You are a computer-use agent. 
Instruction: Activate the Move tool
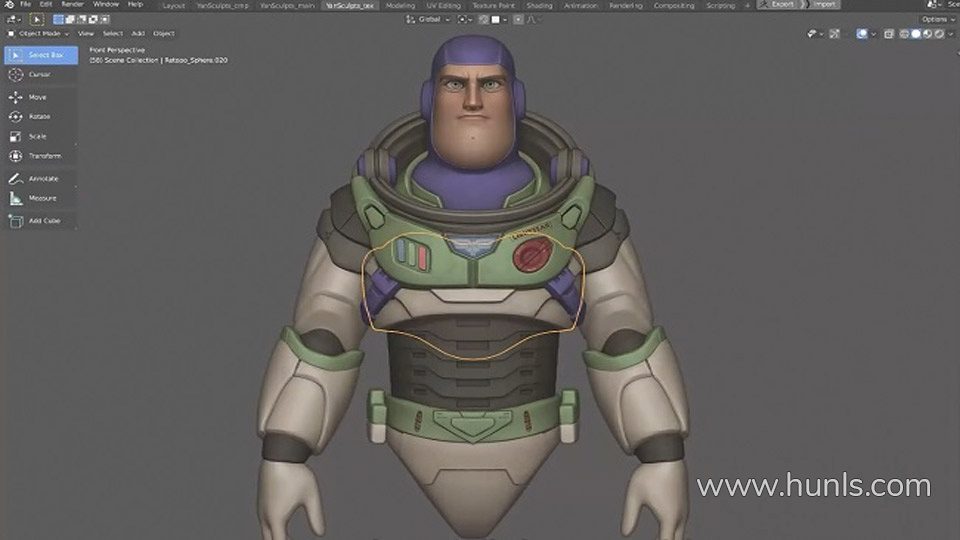click(x=41, y=97)
